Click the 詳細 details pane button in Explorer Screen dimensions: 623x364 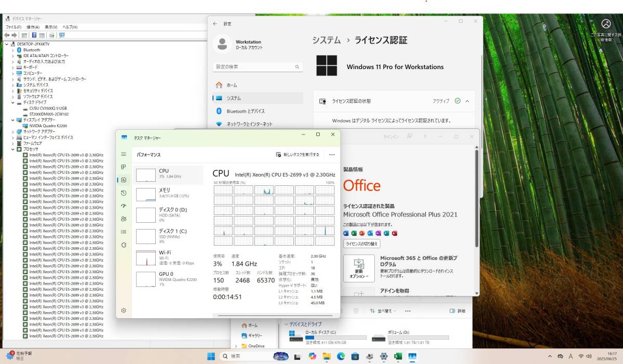tap(457, 311)
